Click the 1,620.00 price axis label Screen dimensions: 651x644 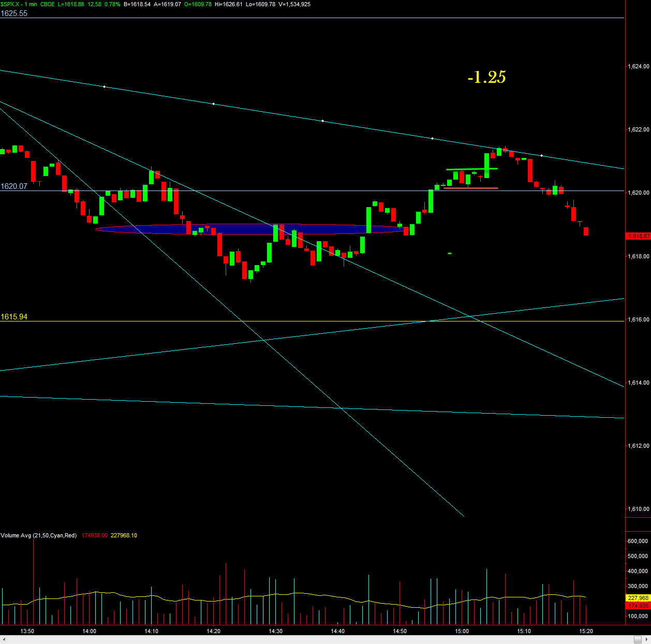pyautogui.click(x=638, y=193)
